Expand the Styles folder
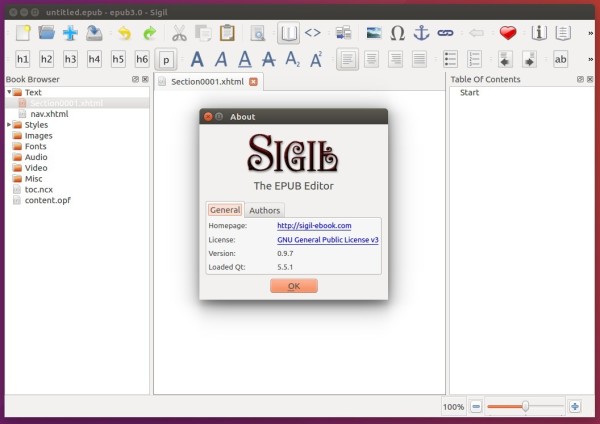600x424 pixels. point(9,124)
